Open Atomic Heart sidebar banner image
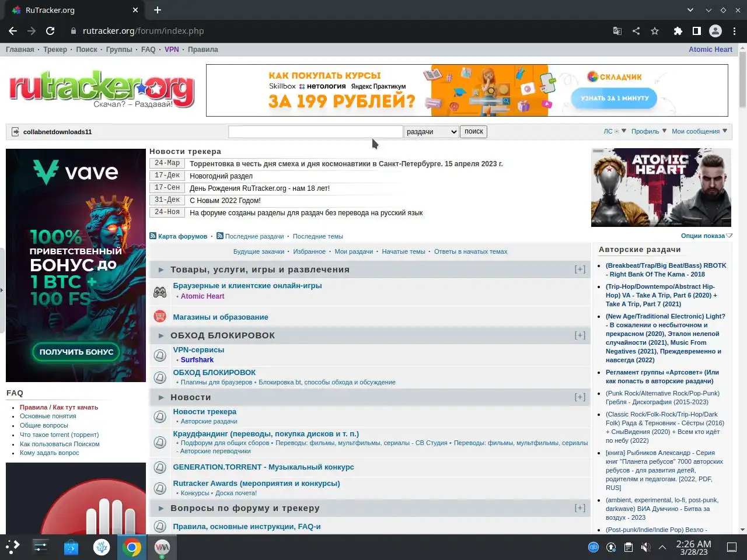Image resolution: width=747 pixels, height=560 pixels. tap(661, 187)
